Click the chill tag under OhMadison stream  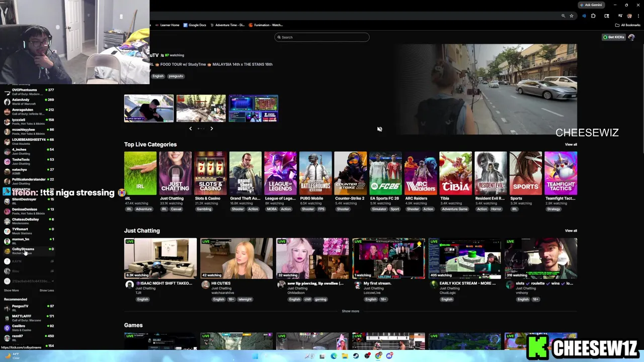tap(307, 300)
